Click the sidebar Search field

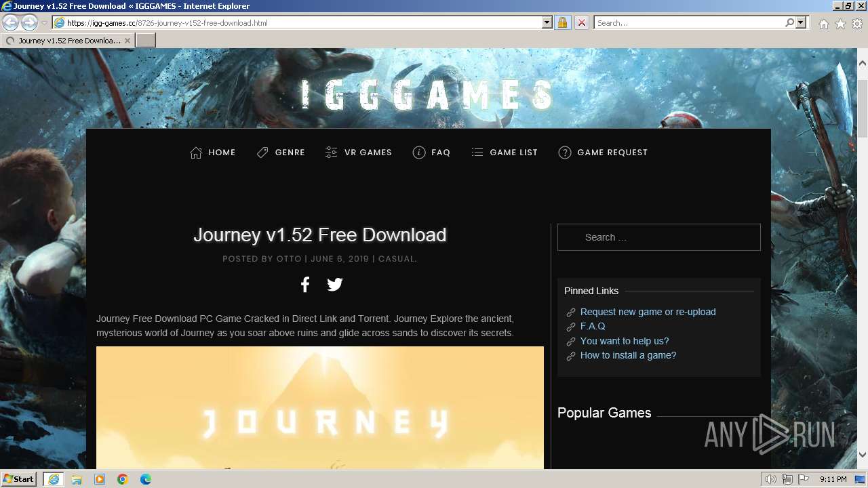(x=659, y=237)
